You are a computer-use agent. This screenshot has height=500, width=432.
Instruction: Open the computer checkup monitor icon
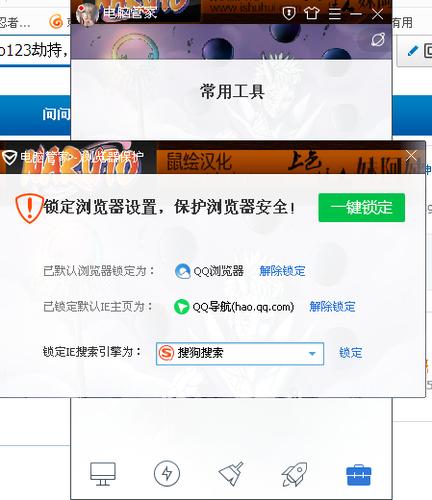(x=103, y=474)
